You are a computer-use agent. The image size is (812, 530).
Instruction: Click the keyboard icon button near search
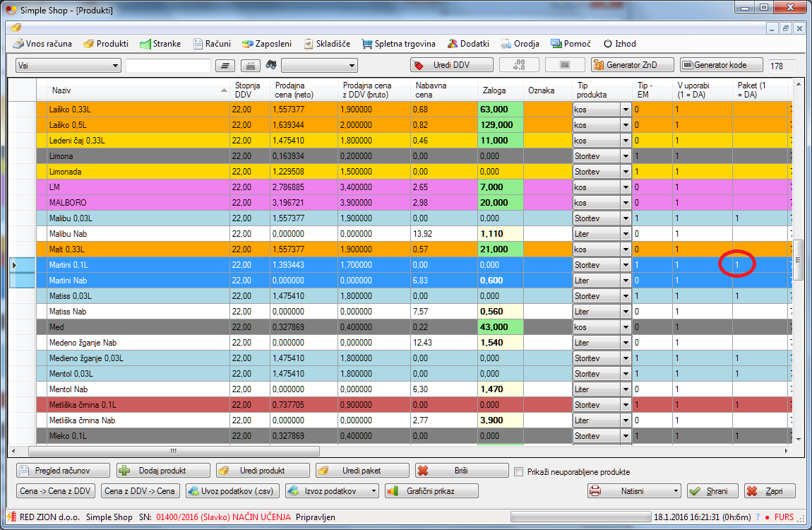250,66
